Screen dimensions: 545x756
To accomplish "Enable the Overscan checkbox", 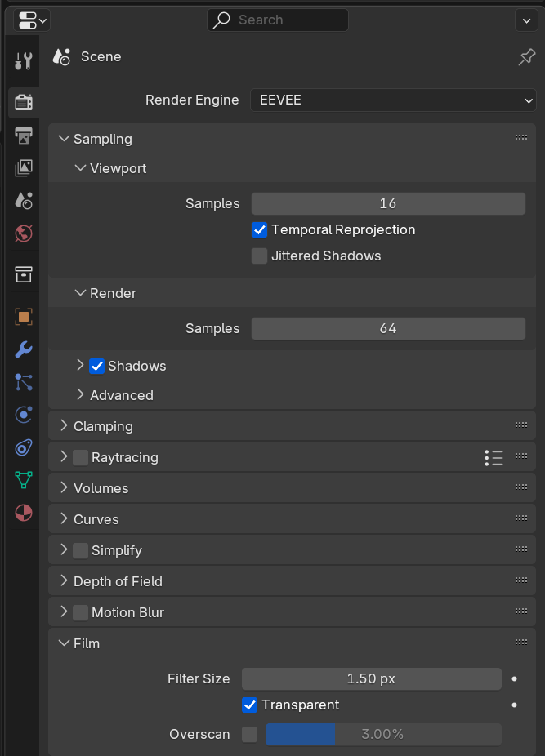I will point(249,734).
